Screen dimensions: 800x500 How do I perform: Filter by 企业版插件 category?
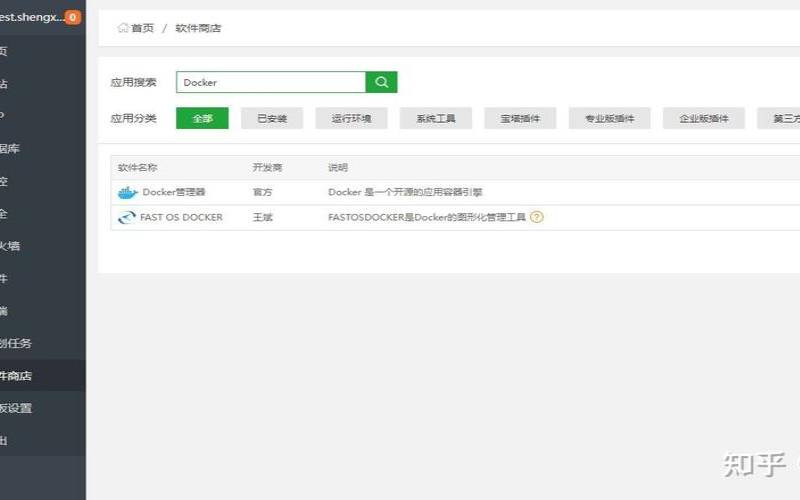click(704, 118)
